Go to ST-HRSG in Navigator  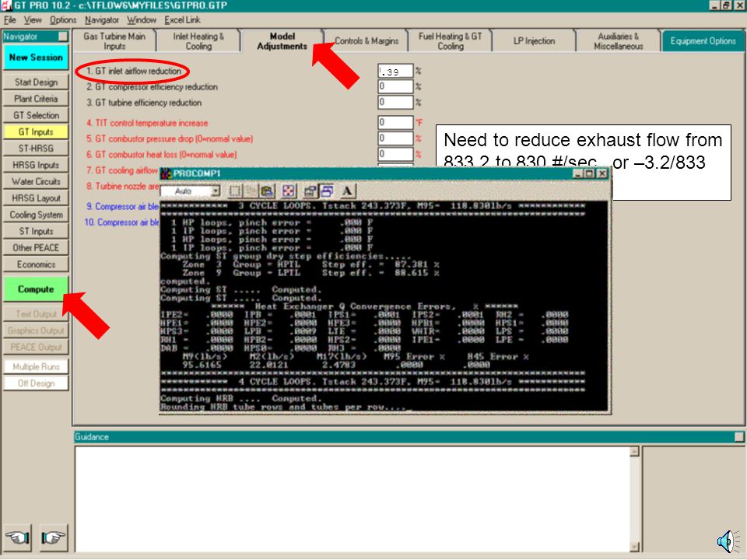36,149
